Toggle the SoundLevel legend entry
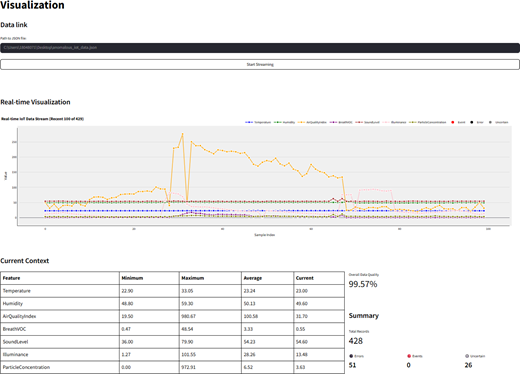 pos(367,122)
